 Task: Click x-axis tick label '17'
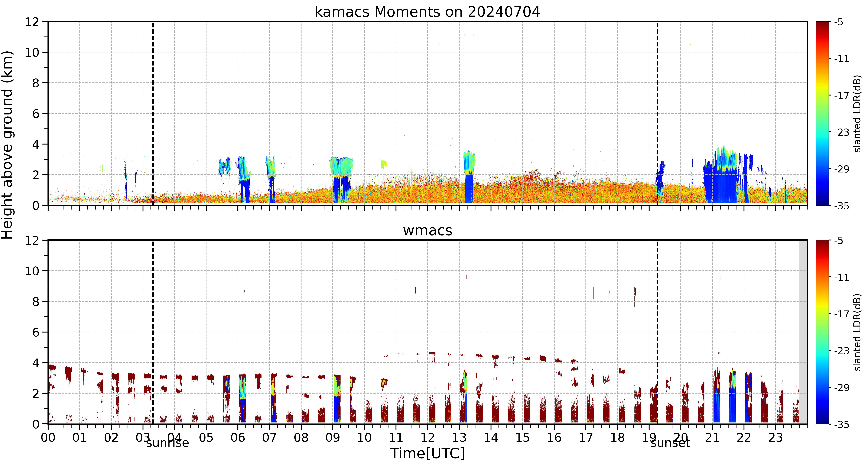coord(586,438)
